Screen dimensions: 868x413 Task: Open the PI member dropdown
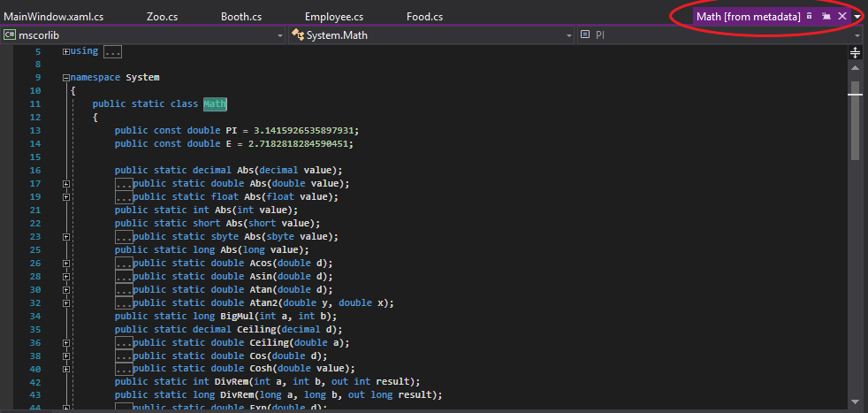857,35
